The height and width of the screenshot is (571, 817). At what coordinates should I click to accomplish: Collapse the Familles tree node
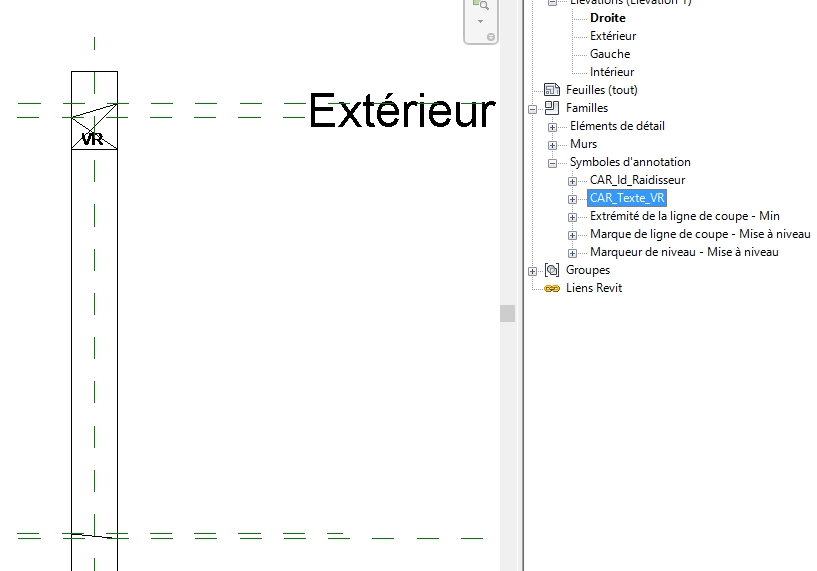[533, 108]
